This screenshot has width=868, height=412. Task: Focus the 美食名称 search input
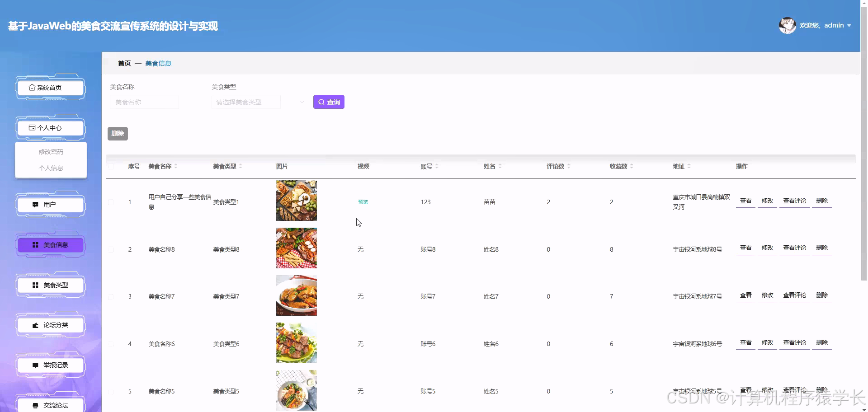pos(144,102)
